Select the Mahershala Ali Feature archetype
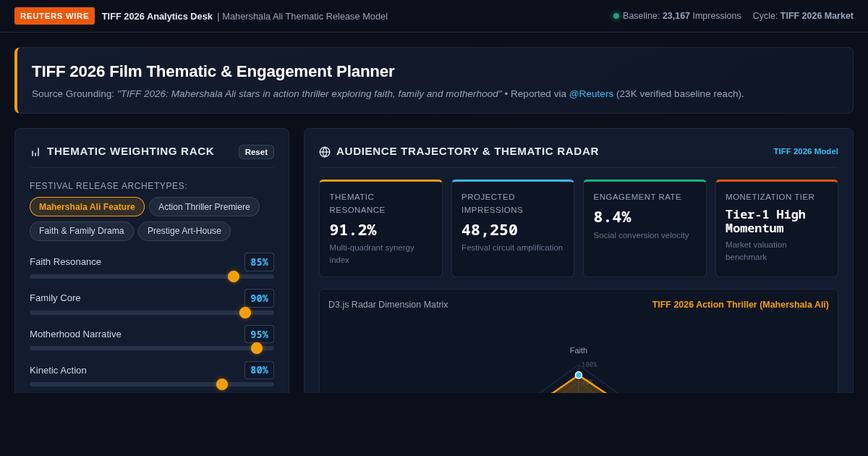The height and width of the screenshot is (456, 868). pos(87,207)
